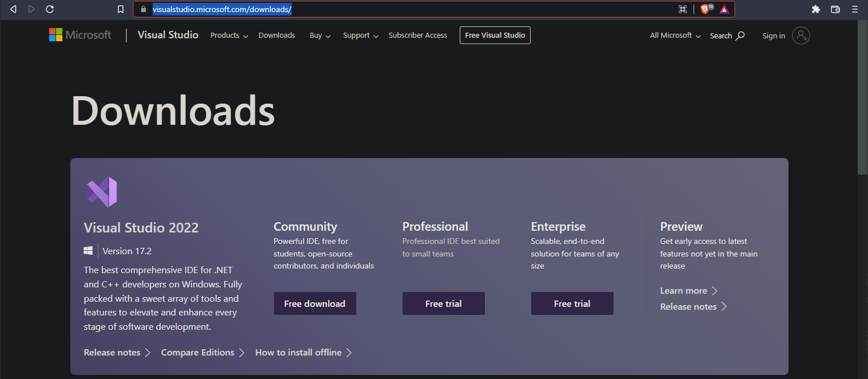This screenshot has width=868, height=379.
Task: Expand the Buy dropdown menu
Action: [x=320, y=35]
